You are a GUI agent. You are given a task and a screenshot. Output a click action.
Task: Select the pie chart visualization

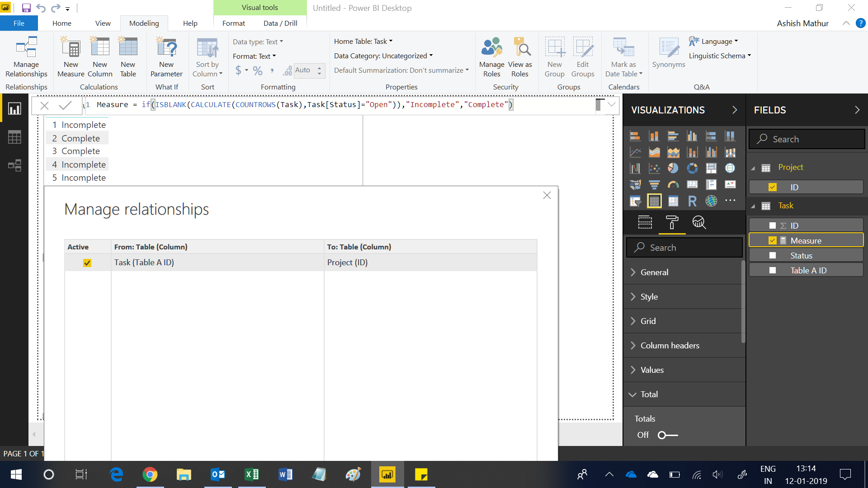[x=673, y=168]
